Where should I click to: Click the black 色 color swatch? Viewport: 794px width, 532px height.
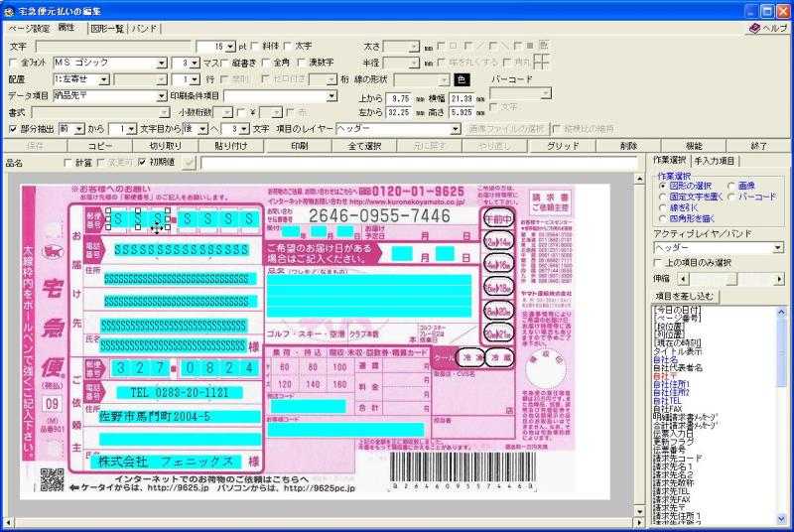click(462, 79)
